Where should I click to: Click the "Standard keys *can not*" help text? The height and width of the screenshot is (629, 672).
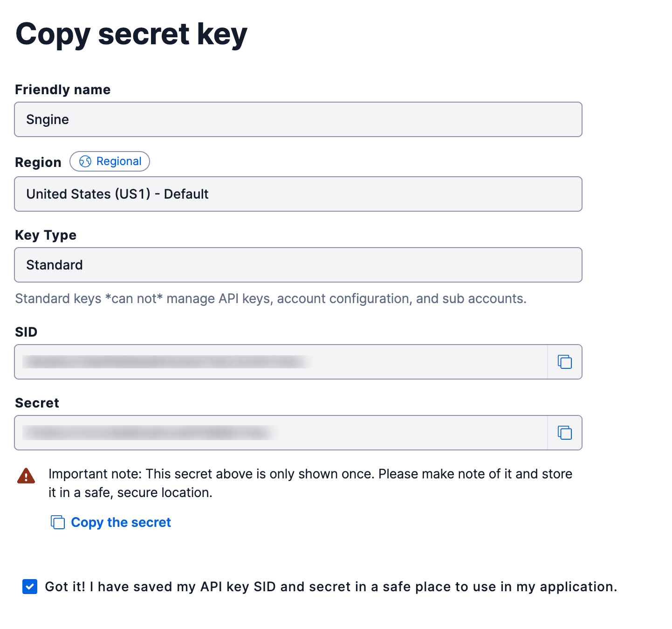coord(270,298)
